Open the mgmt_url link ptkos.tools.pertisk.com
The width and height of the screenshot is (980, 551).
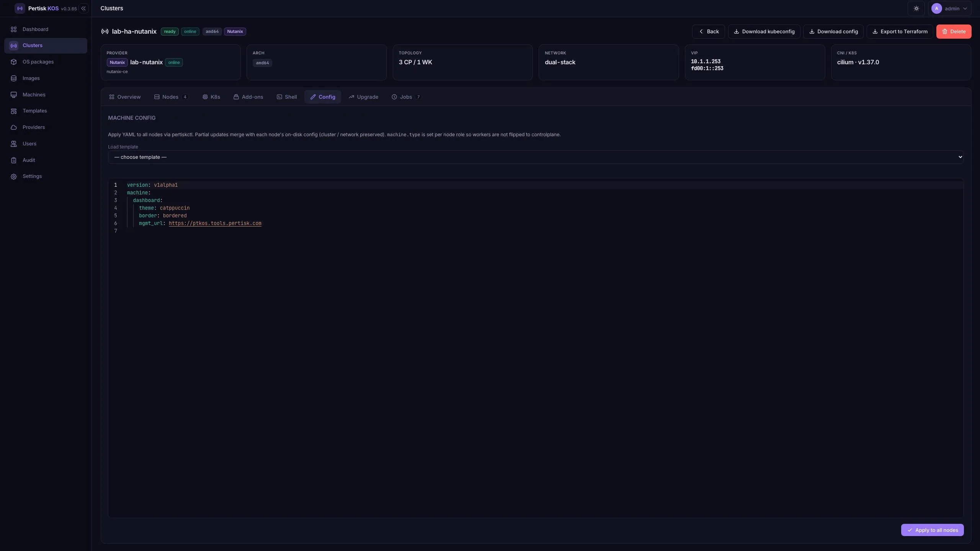click(215, 223)
